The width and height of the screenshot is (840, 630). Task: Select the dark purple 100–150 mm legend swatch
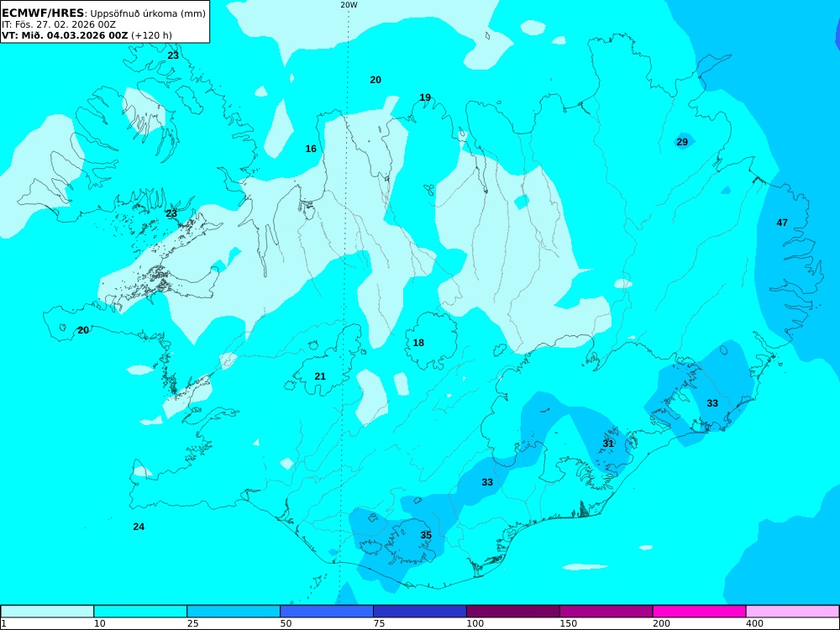tap(513, 612)
